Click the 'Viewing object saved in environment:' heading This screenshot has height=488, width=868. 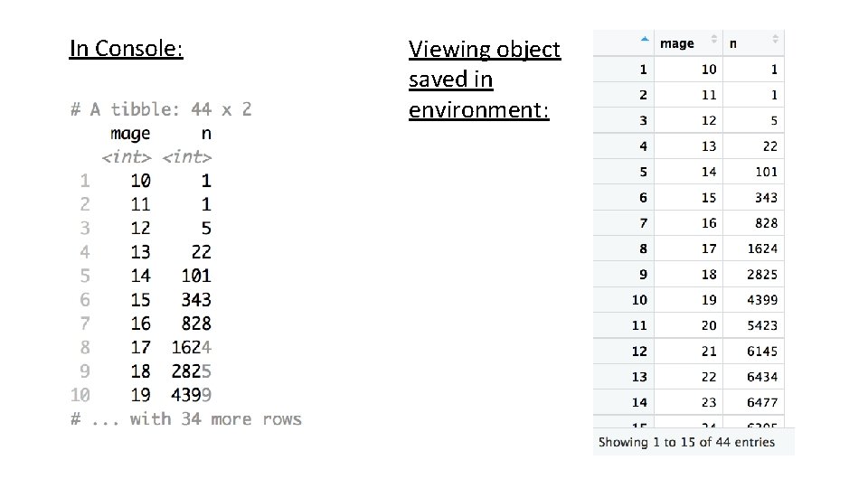click(485, 80)
